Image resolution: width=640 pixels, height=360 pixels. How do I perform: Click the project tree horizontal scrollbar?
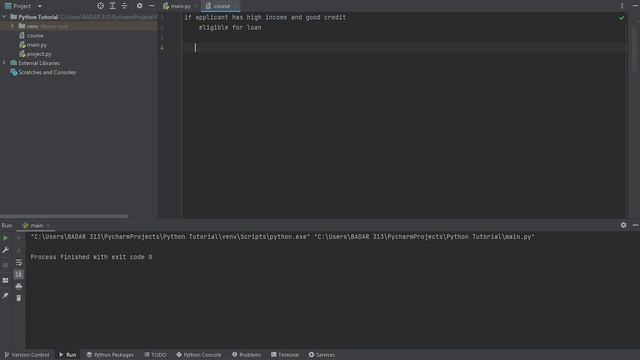pos(64,216)
